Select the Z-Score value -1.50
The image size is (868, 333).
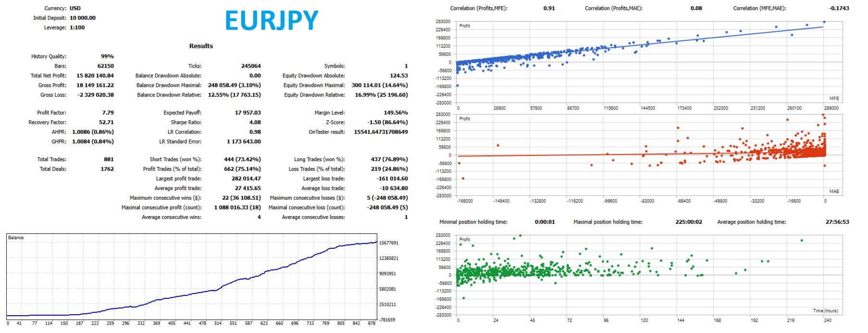coord(387,122)
